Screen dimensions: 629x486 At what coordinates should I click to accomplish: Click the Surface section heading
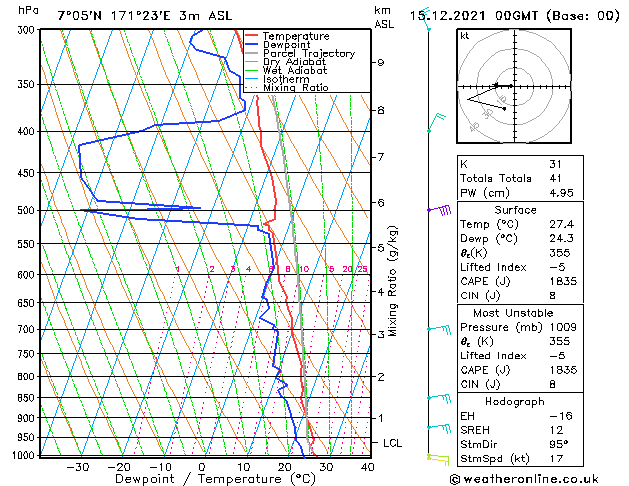click(x=515, y=210)
